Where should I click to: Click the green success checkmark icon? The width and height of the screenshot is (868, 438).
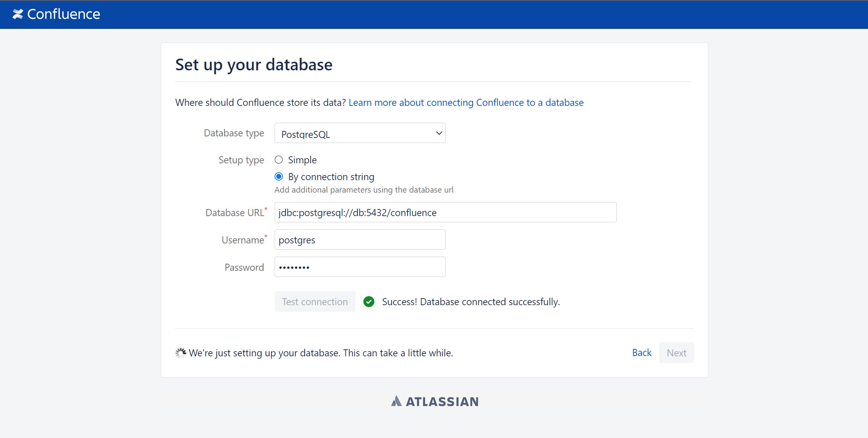click(368, 302)
